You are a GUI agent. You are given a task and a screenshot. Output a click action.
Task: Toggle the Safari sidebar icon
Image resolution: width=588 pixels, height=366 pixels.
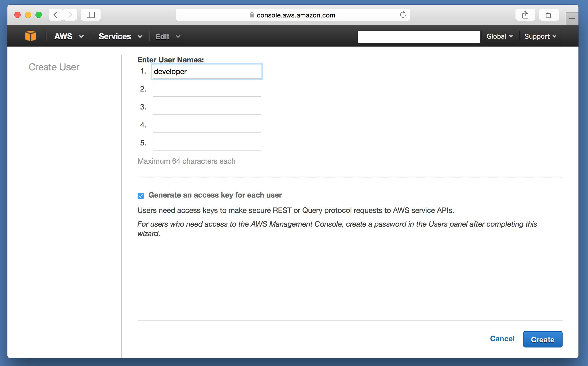point(91,15)
